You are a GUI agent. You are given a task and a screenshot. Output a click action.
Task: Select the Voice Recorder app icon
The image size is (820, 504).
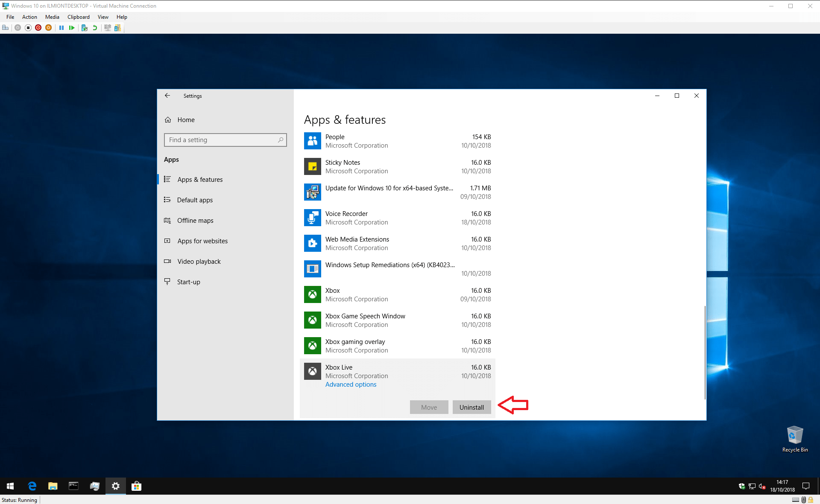coord(313,218)
